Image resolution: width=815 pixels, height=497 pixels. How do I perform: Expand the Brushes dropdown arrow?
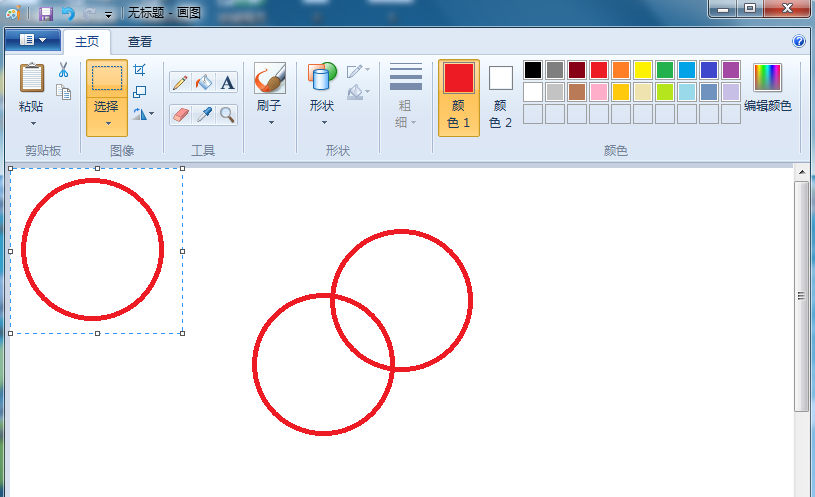[x=271, y=123]
